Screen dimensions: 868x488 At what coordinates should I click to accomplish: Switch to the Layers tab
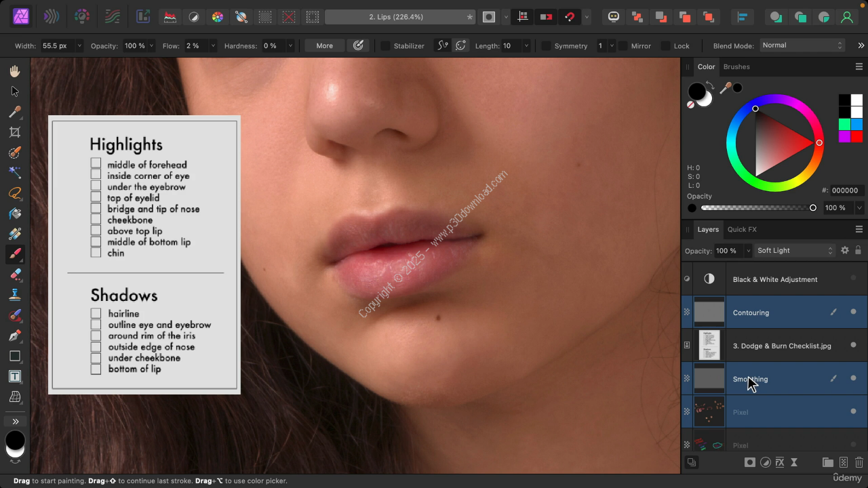click(x=708, y=229)
